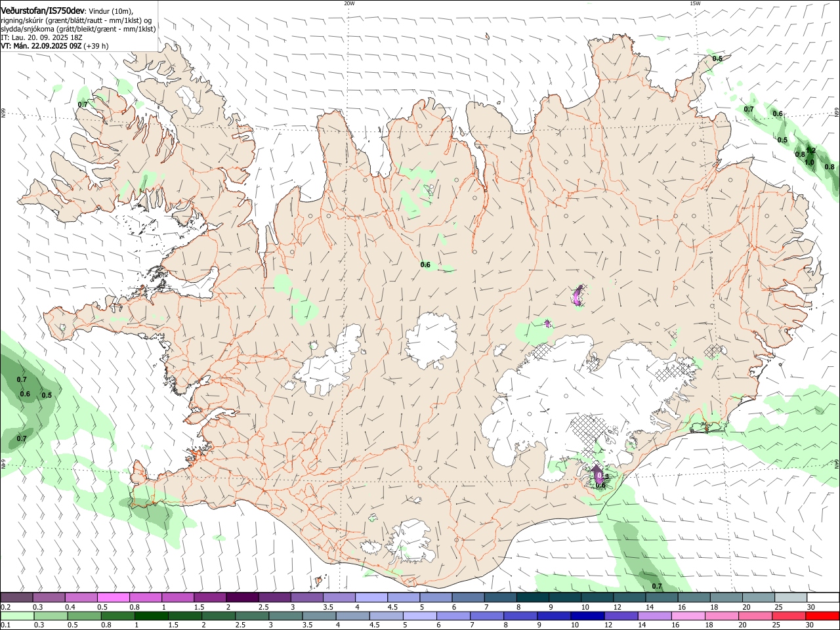Pick the darkest purple 2–2.5 snow legend swatch
Screen dimensions: 840x630
(x=241, y=598)
